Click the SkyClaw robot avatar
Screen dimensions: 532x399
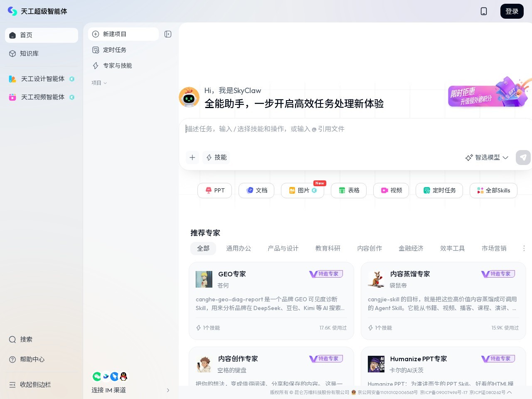tap(189, 97)
